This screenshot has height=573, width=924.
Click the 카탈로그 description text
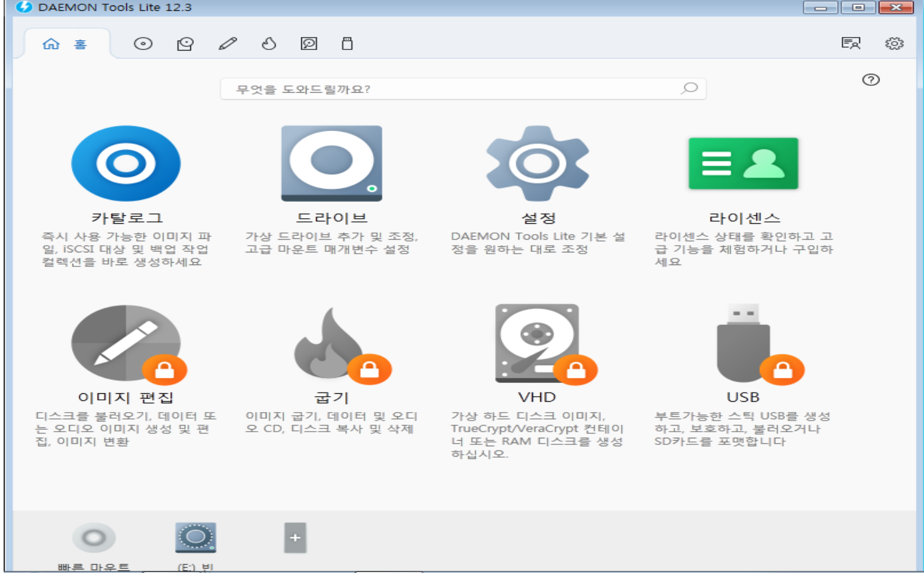tap(126, 249)
